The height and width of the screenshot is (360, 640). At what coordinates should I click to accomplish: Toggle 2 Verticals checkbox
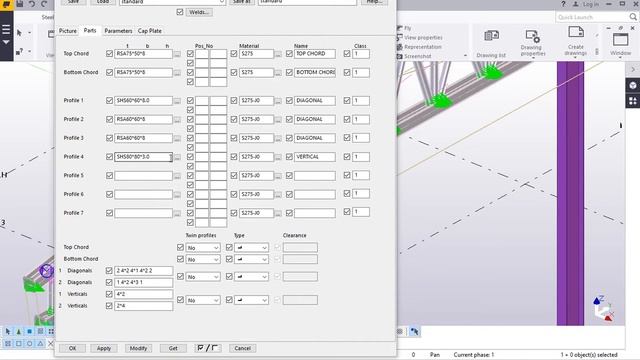109,306
